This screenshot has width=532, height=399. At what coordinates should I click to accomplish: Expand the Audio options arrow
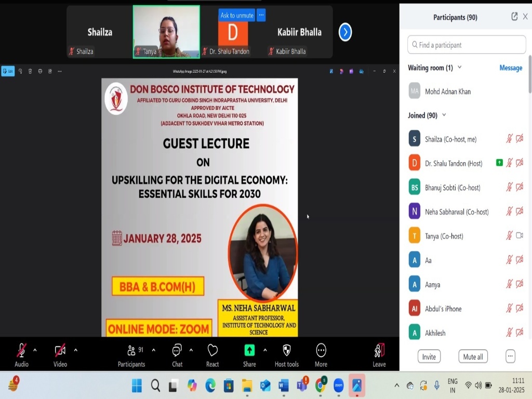point(35,350)
